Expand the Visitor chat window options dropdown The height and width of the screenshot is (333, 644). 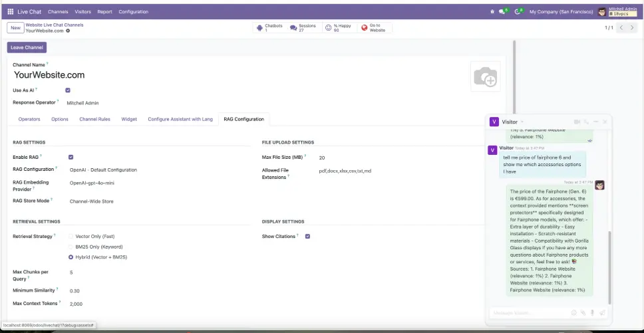522,122
